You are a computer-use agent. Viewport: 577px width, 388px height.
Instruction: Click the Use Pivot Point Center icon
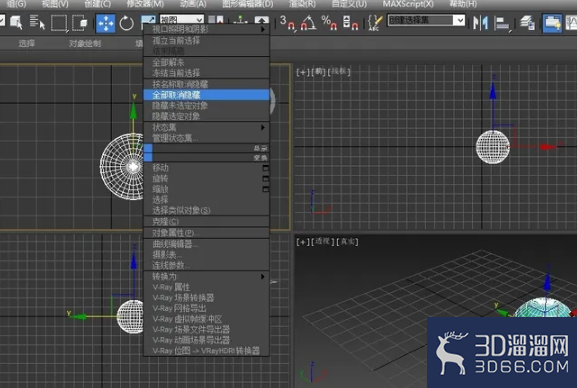pos(215,19)
